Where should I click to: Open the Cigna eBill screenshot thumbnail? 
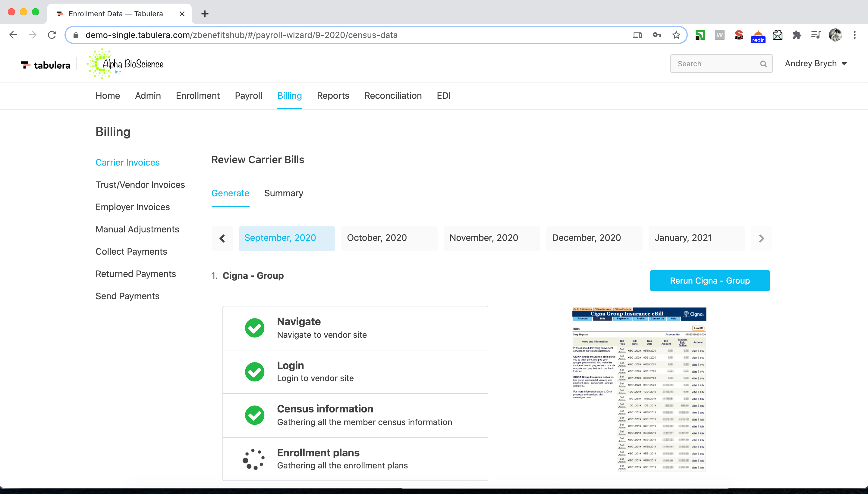tap(639, 389)
